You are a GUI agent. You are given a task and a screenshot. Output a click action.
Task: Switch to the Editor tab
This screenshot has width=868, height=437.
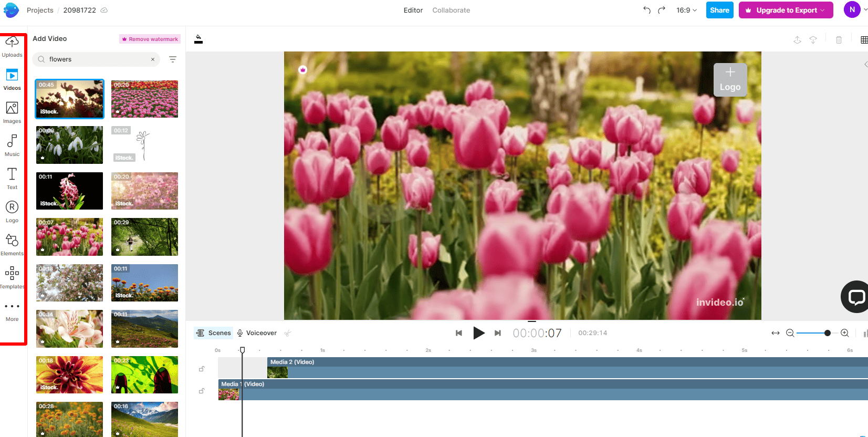click(413, 10)
